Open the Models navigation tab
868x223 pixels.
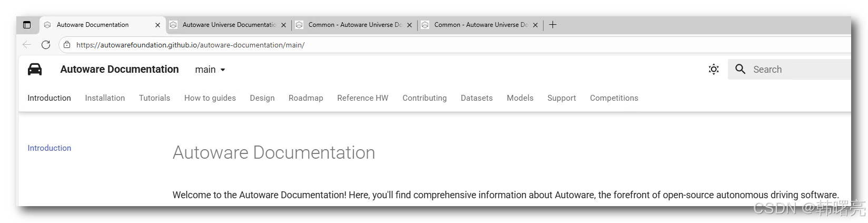click(x=520, y=98)
